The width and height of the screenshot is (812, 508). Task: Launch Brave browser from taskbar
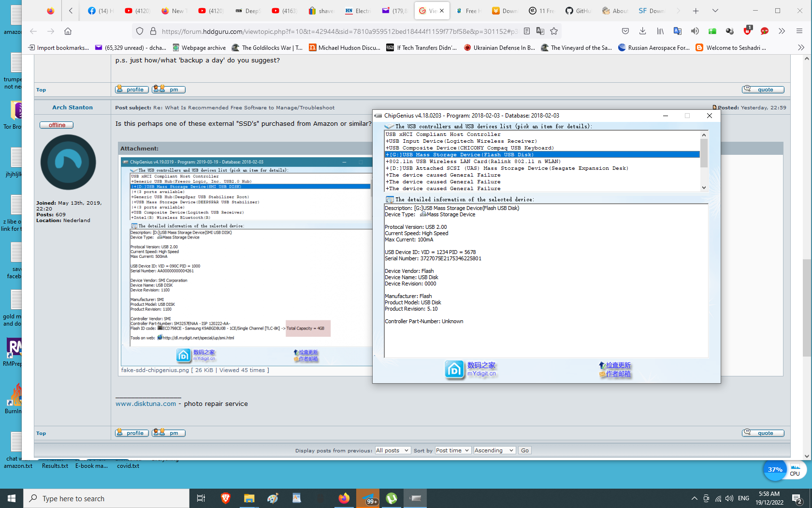click(226, 498)
